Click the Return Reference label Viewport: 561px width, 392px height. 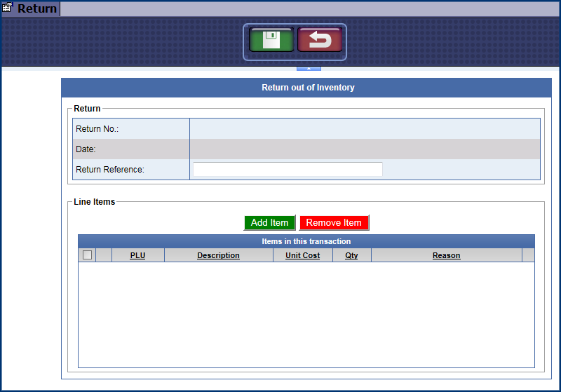[x=109, y=170]
